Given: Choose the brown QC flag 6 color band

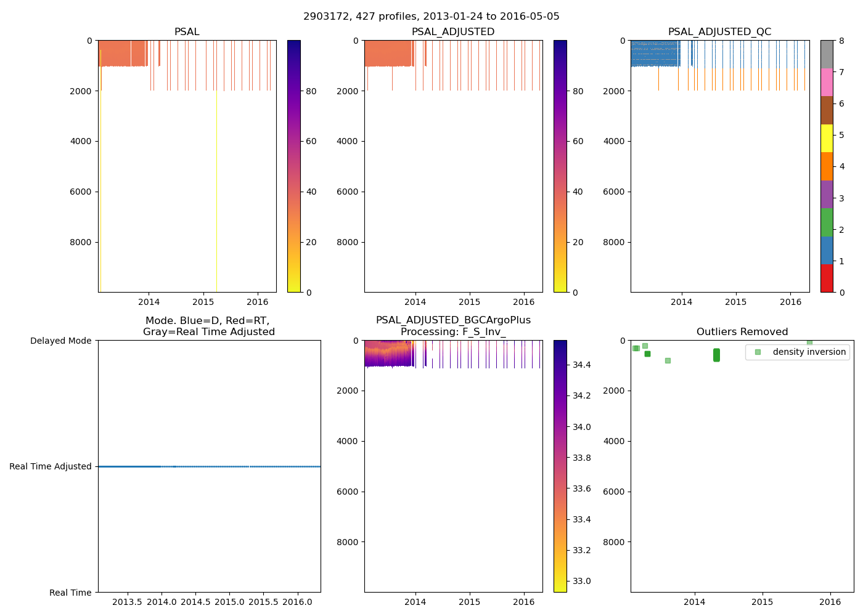Looking at the screenshot, I should [x=827, y=110].
